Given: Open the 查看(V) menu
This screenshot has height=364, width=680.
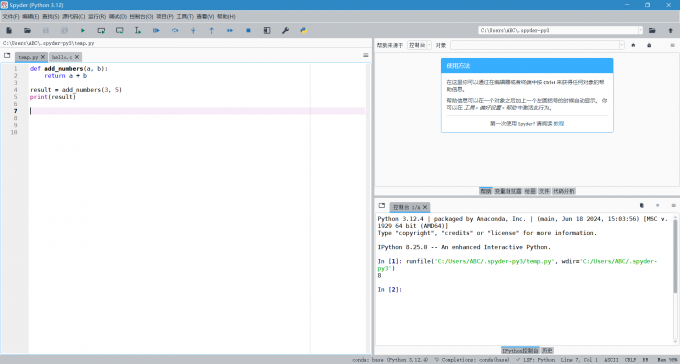Looking at the screenshot, I should 205,16.
